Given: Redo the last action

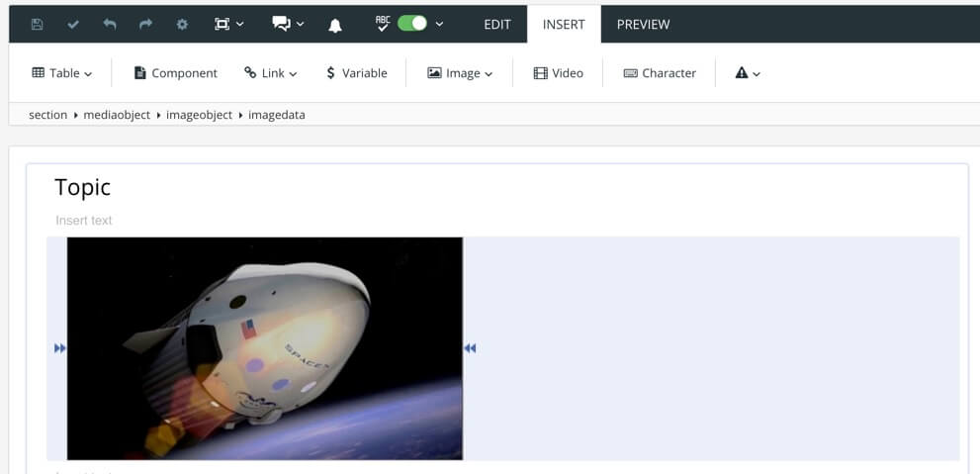Looking at the screenshot, I should [x=145, y=25].
